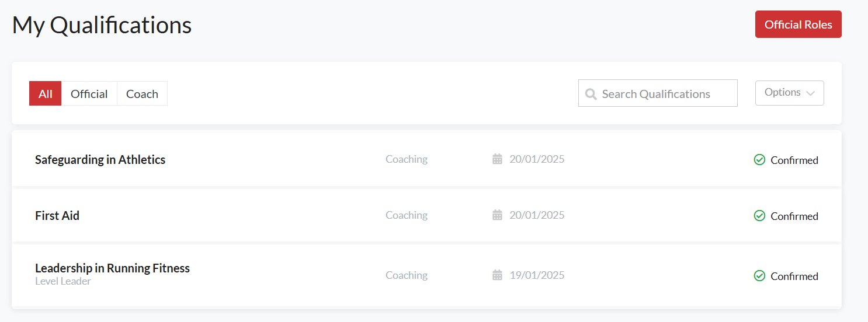Image resolution: width=868 pixels, height=322 pixels.
Task: Open the Official Roles page
Action: pyautogui.click(x=798, y=24)
